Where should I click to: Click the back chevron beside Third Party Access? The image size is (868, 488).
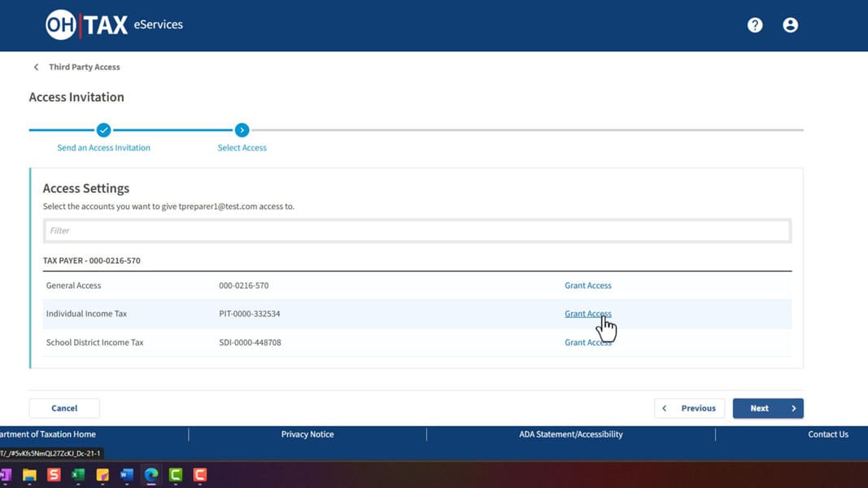(x=36, y=67)
